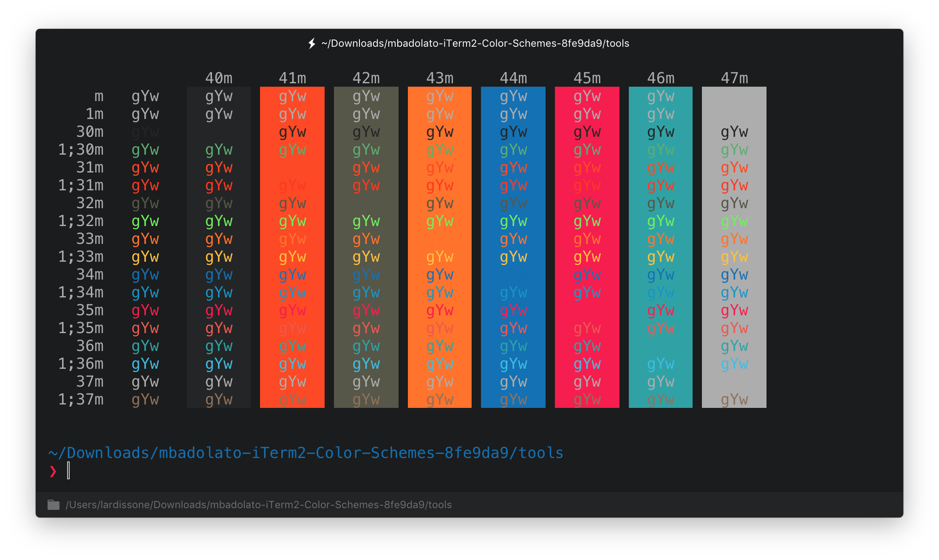Click the 40m column header text
Image resolution: width=939 pixels, height=560 pixels.
tap(219, 78)
